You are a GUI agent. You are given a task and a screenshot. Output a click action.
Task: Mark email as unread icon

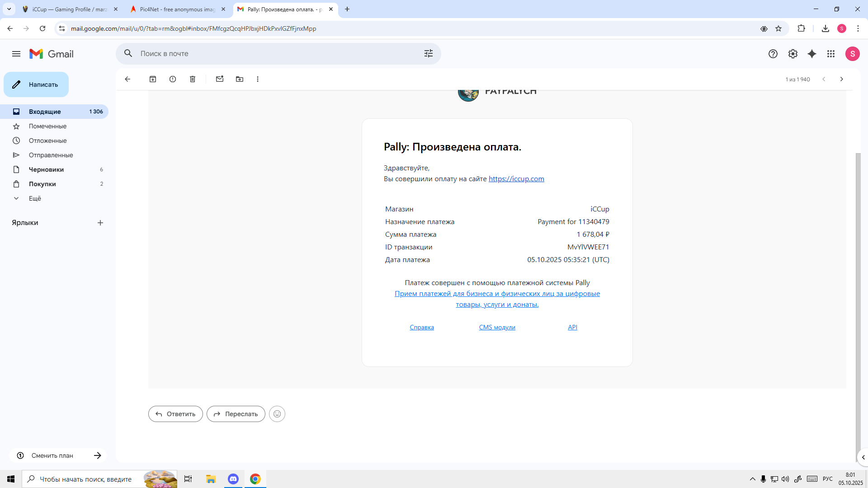(220, 79)
